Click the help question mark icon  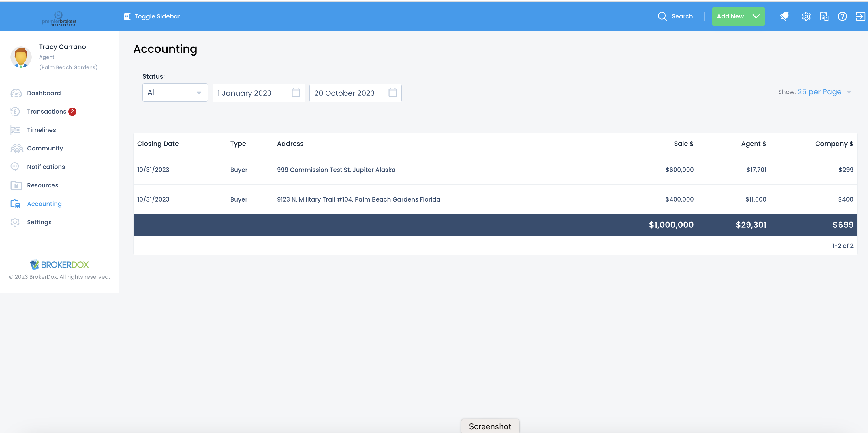click(842, 16)
